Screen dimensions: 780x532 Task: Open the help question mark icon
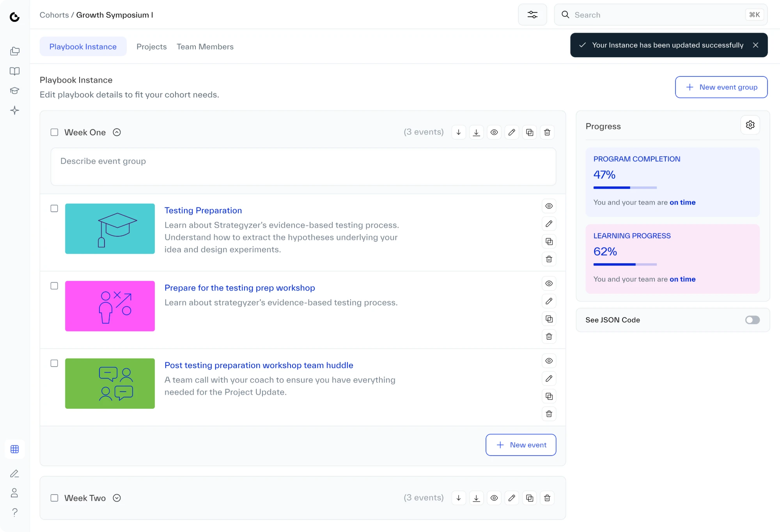[x=15, y=512]
